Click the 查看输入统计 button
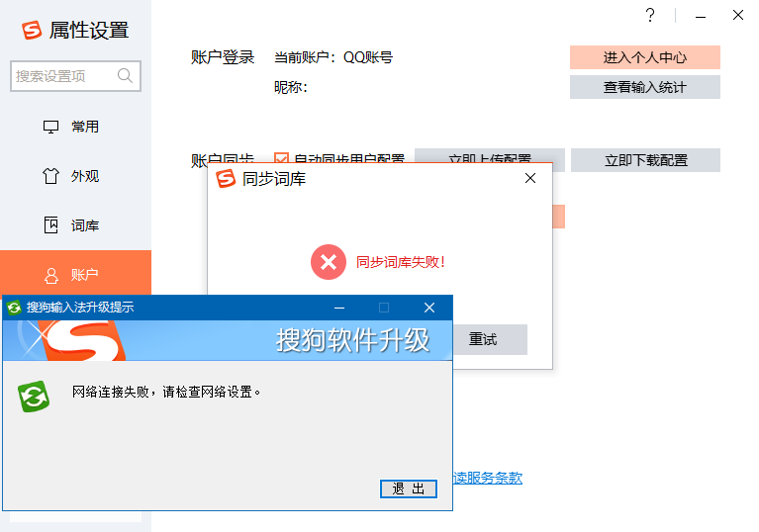759x532 pixels. coord(645,87)
